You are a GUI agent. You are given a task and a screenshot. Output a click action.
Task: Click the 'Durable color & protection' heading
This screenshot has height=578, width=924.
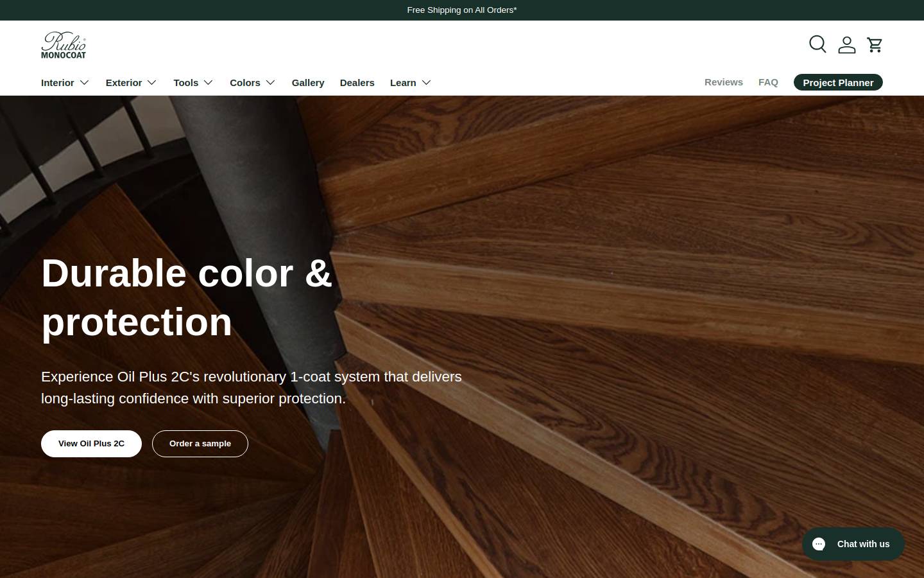coord(187,297)
